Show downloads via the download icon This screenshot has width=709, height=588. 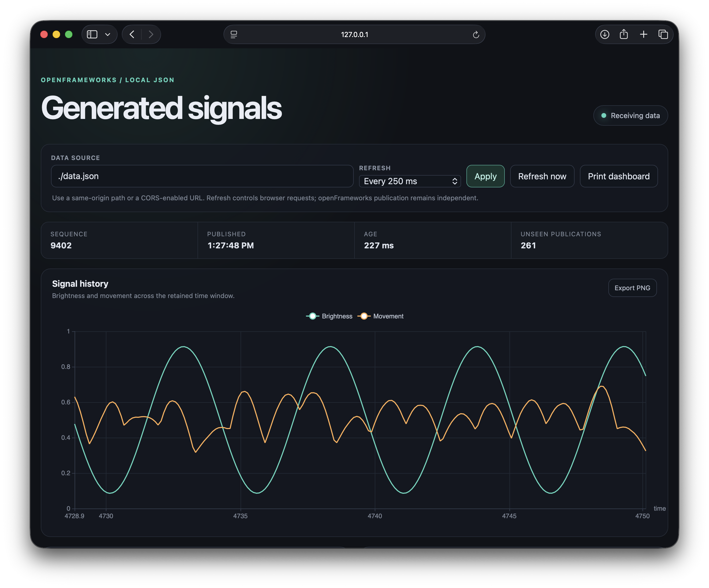(605, 34)
